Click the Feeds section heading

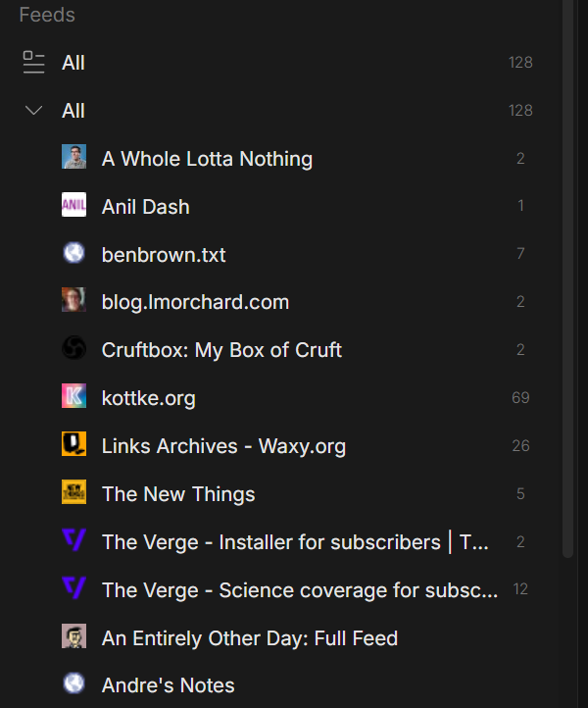(x=47, y=15)
